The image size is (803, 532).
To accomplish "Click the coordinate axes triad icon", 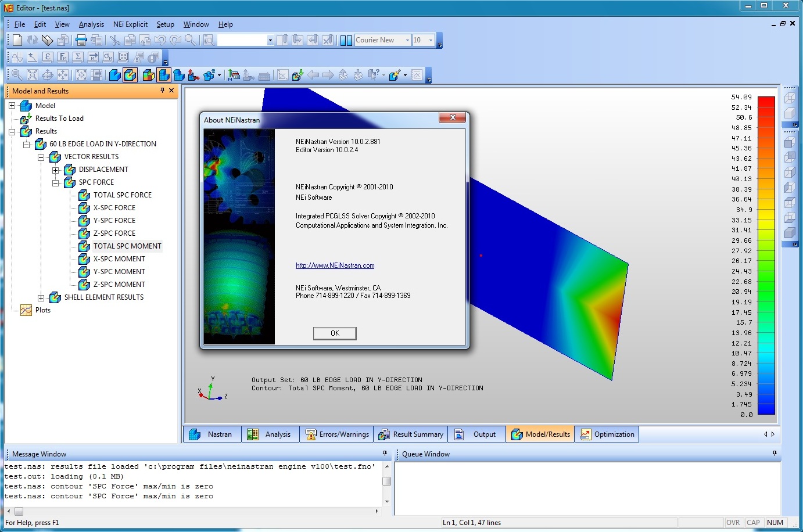I will coord(194,75).
